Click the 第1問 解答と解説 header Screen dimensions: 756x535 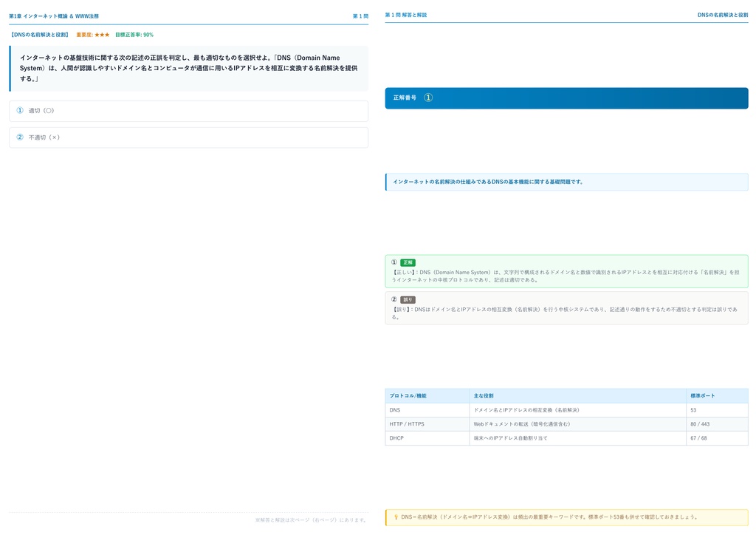pos(406,15)
